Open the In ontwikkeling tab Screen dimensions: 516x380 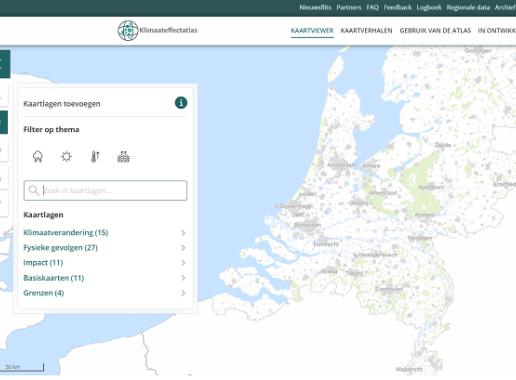pos(497,31)
